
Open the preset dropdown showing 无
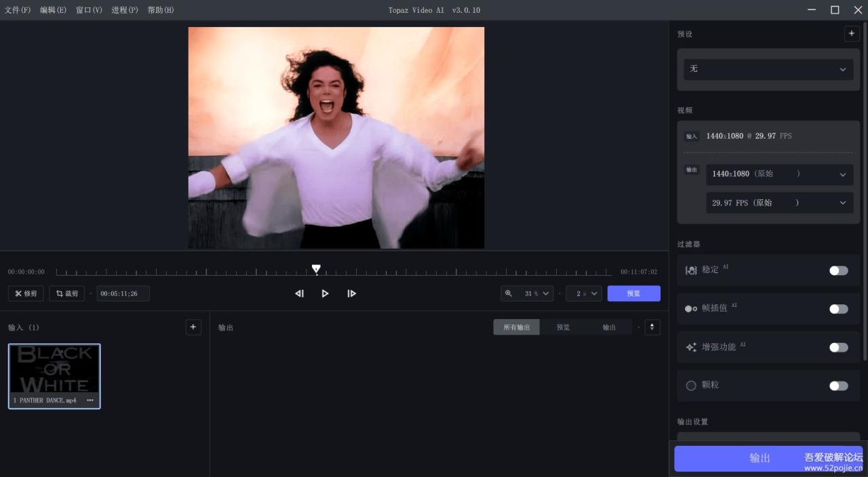tap(768, 69)
